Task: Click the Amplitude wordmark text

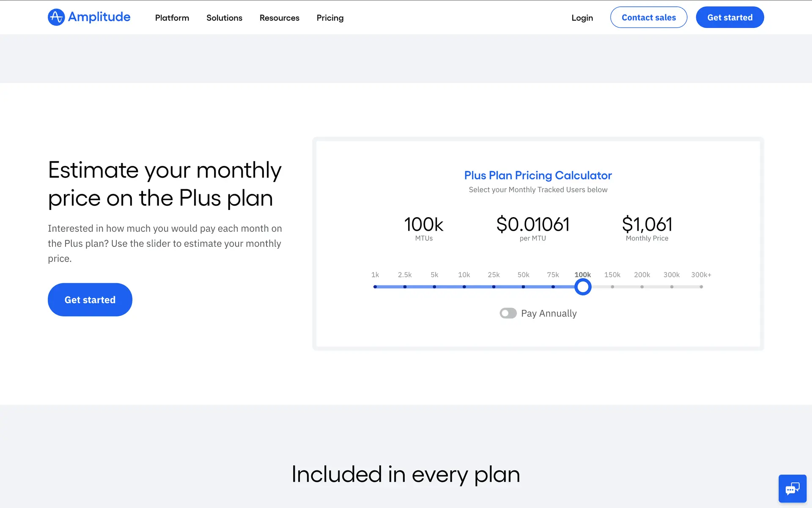Action: 99,17
